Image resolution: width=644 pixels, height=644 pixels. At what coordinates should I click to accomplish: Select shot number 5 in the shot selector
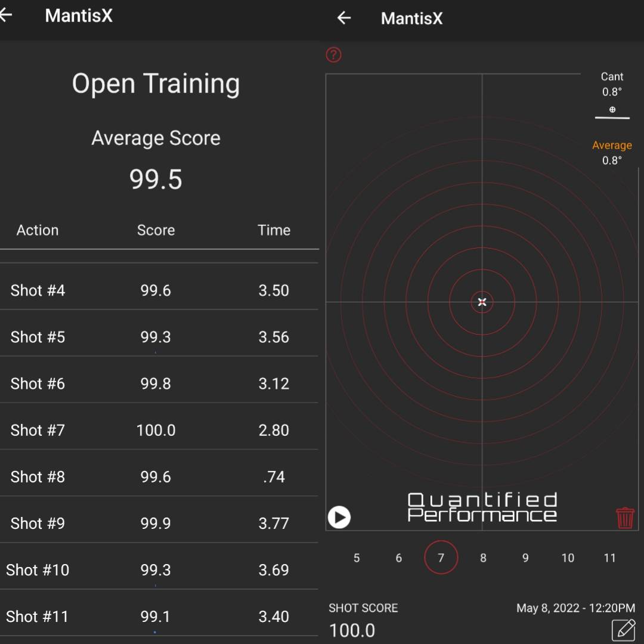(357, 558)
